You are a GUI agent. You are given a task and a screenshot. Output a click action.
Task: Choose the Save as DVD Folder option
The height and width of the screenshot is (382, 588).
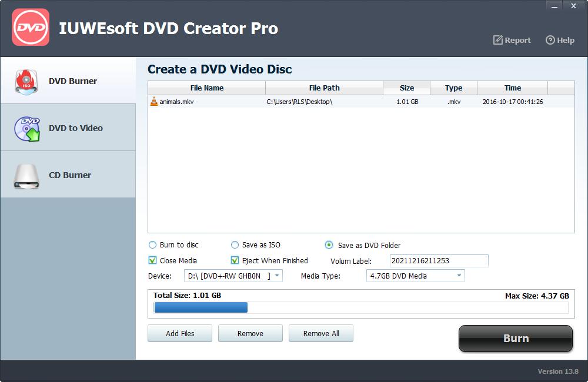[x=329, y=245]
